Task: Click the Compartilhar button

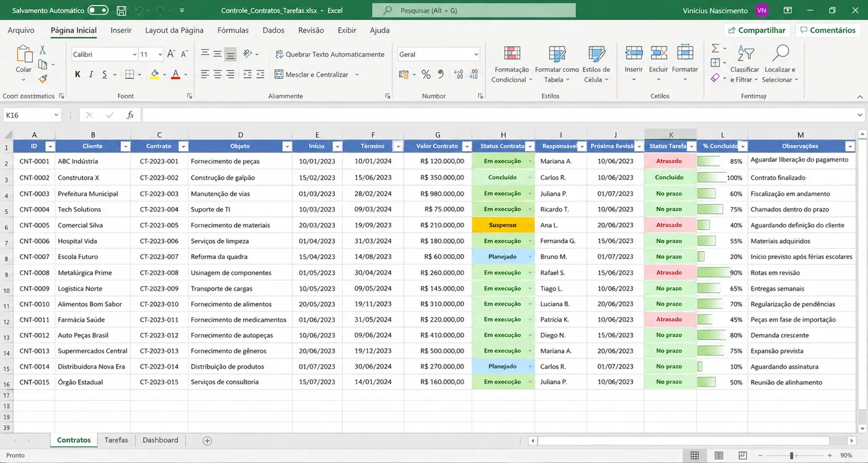Action: (756, 30)
